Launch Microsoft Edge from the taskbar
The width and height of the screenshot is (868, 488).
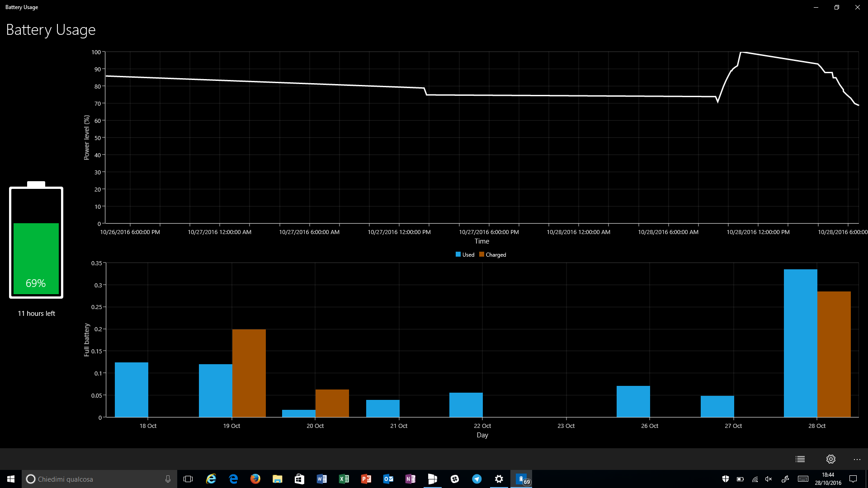233,479
